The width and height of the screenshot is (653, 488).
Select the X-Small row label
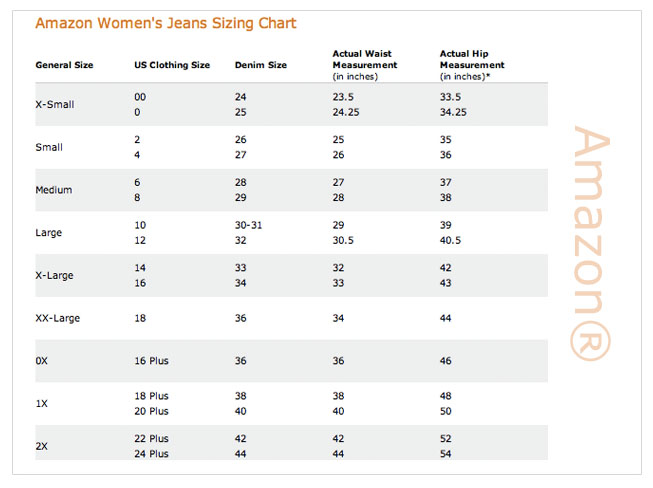coord(55,105)
